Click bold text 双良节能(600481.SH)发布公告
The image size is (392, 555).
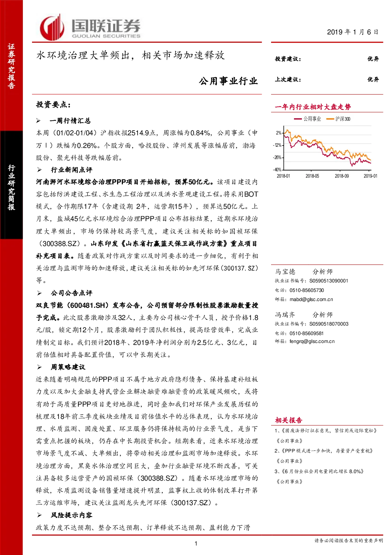[x=89, y=305]
